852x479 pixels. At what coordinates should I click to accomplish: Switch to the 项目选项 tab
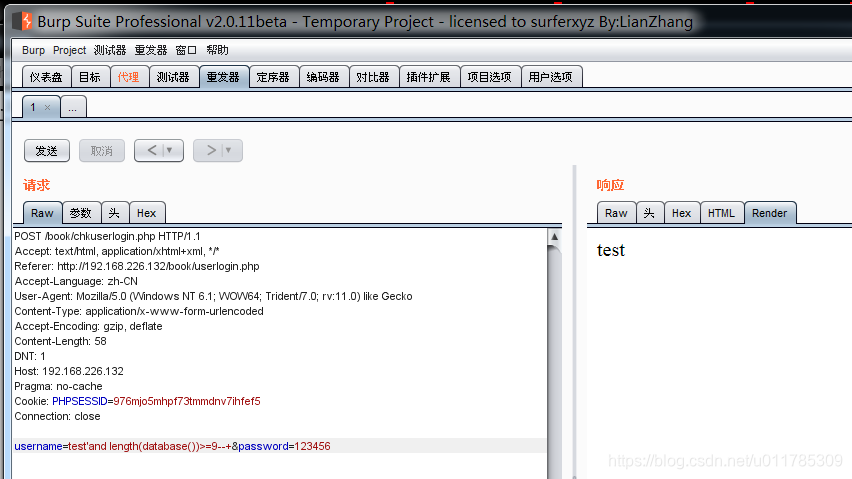click(x=490, y=77)
